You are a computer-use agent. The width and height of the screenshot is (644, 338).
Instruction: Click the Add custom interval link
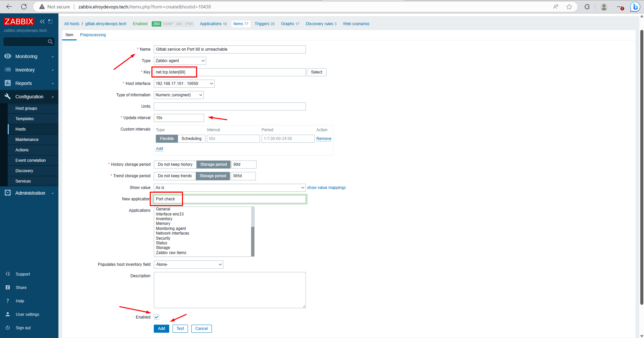(x=159, y=149)
